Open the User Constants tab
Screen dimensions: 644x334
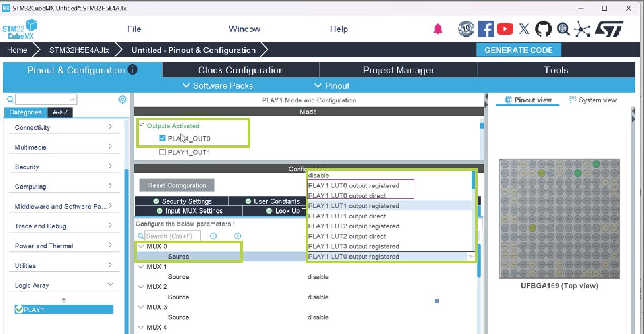[x=273, y=201]
